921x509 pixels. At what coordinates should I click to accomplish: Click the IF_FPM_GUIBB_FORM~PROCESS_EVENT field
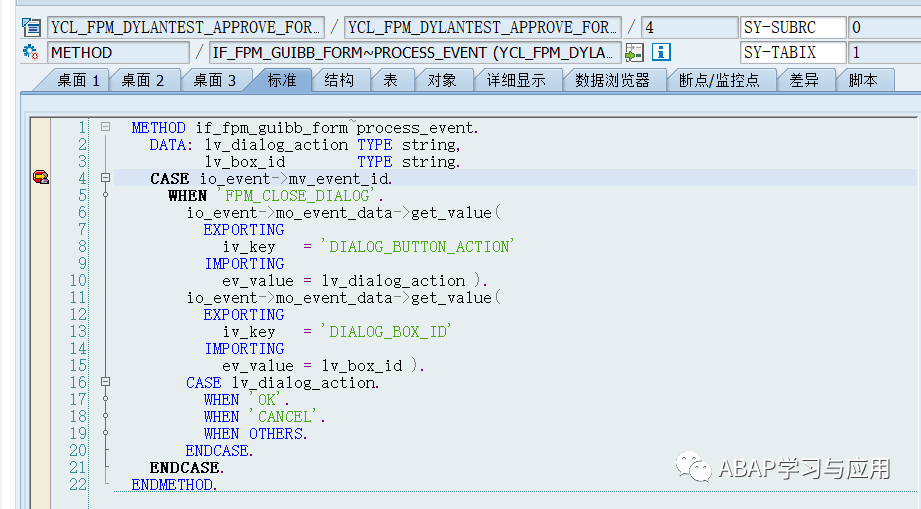415,52
